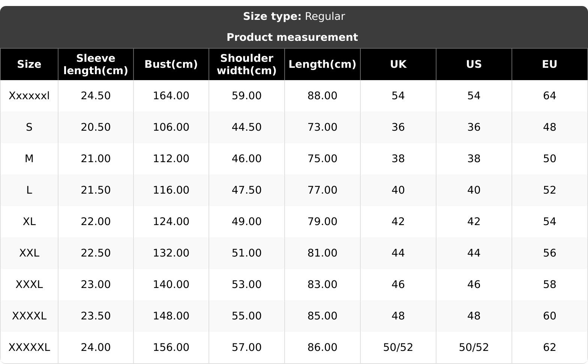Click the Product measurement heading
Screen dimensions: 588x364
tap(292, 37)
